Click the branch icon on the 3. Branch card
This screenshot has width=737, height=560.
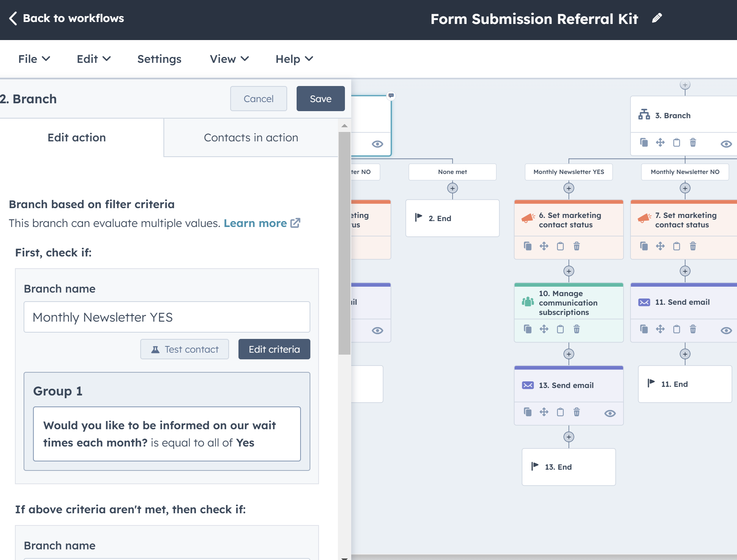coord(643,115)
